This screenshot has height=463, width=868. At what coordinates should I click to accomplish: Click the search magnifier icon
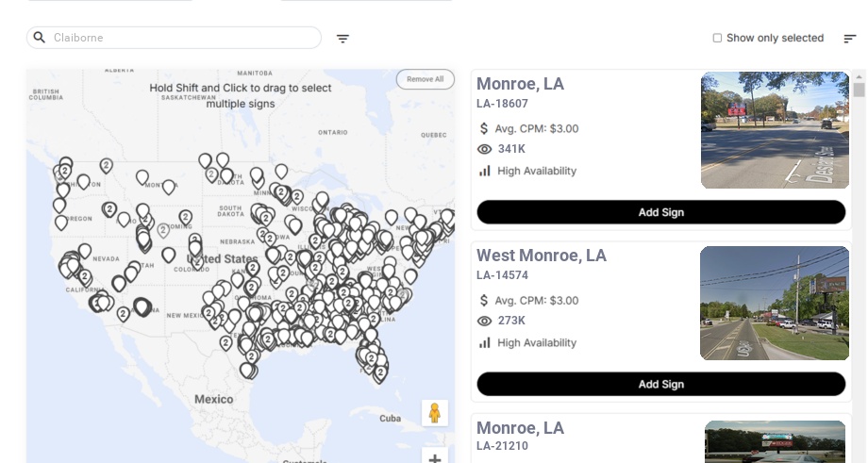point(39,38)
